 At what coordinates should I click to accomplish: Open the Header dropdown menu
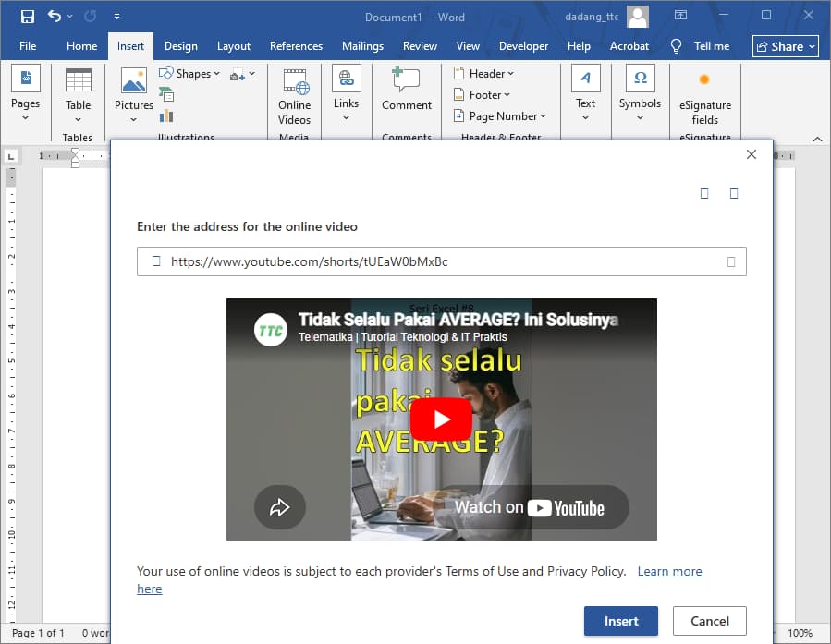coord(483,73)
